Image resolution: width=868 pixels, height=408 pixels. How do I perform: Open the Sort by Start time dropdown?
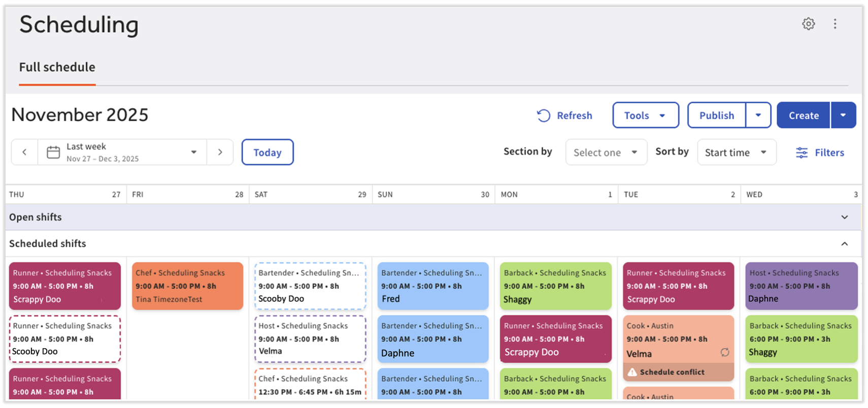point(736,152)
